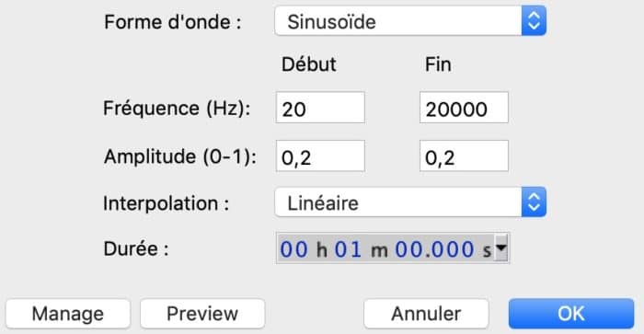The image size is (644, 334).
Task: Click the Manage button
Action: (68, 314)
